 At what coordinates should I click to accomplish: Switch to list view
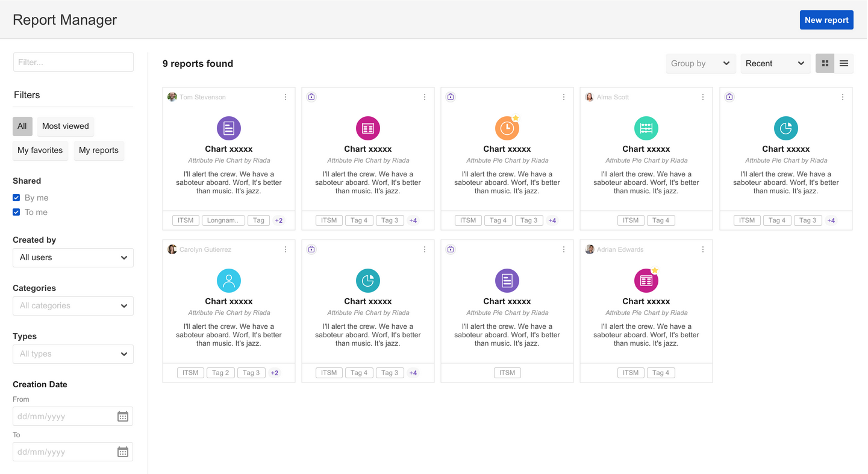(844, 63)
